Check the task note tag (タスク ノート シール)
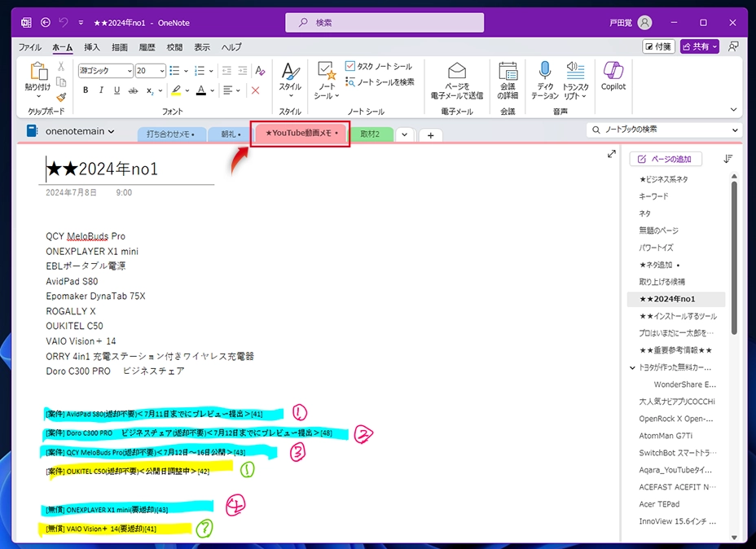 (379, 66)
